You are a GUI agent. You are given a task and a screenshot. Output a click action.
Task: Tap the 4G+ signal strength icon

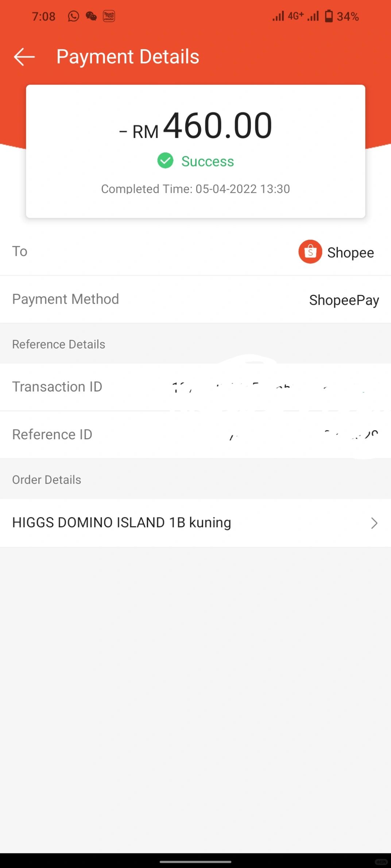287,16
